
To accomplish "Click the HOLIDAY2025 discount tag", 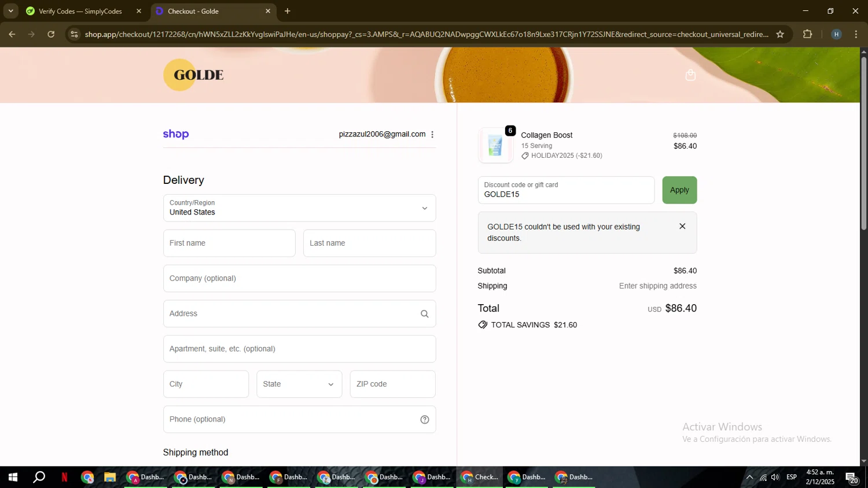I will [x=562, y=156].
